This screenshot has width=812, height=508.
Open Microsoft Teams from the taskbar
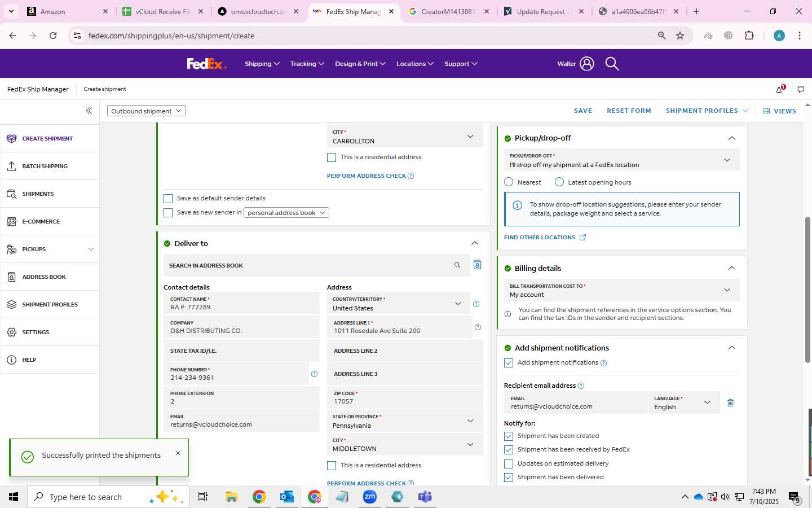tap(425, 497)
